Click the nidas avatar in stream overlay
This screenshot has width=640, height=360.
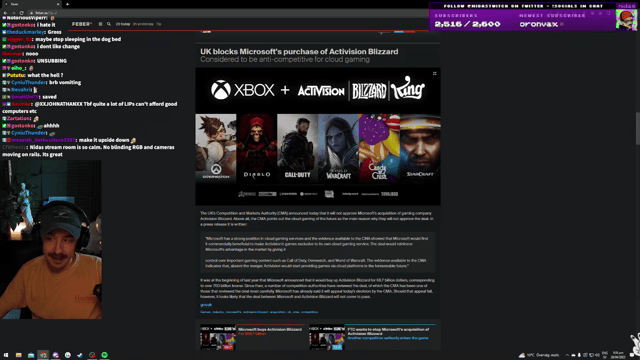tap(626, 19)
